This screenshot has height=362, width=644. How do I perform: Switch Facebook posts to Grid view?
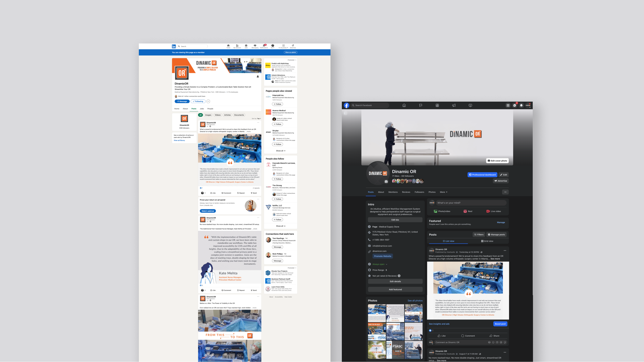pos(487,241)
